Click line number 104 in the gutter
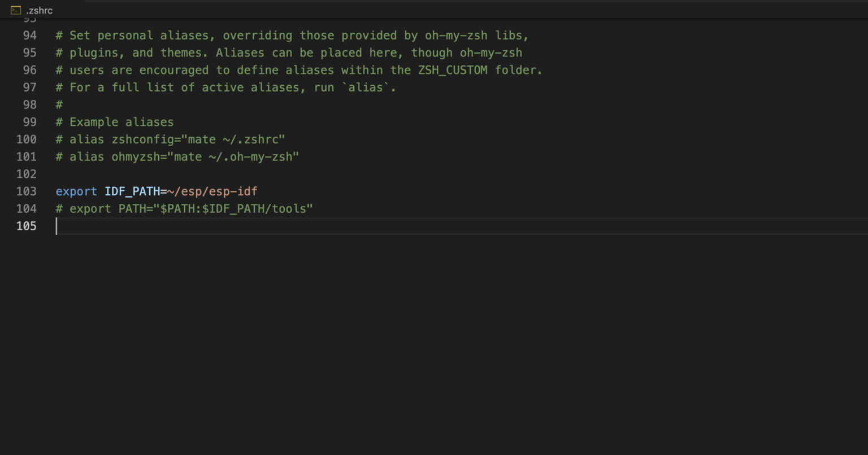 tap(27, 209)
